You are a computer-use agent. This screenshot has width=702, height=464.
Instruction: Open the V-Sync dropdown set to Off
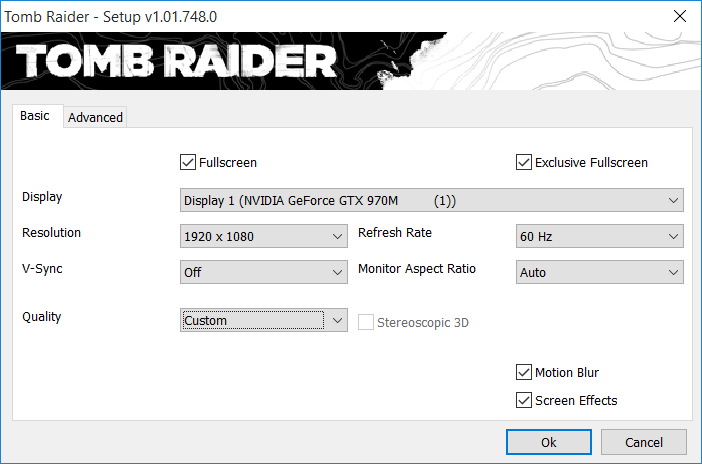coord(264,272)
